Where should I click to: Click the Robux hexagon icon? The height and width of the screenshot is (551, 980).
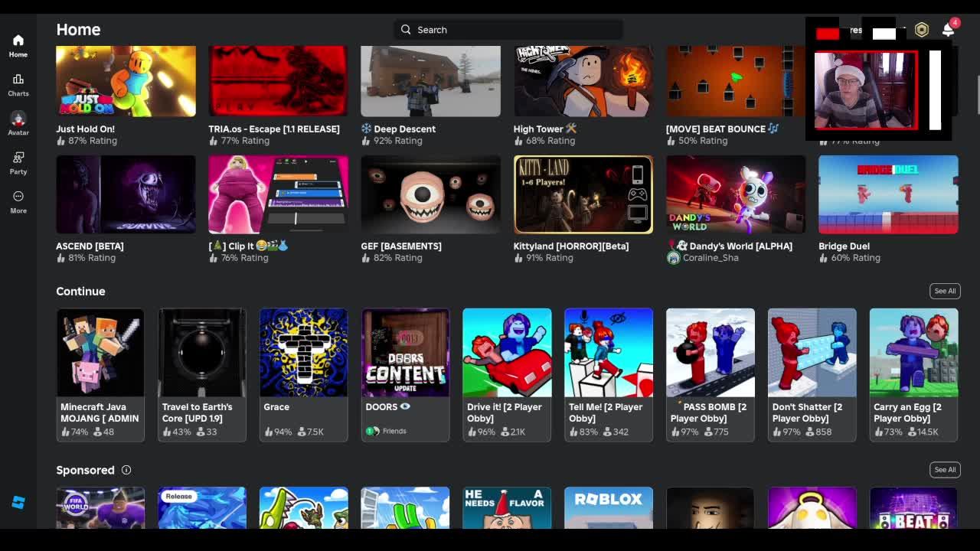922,30
